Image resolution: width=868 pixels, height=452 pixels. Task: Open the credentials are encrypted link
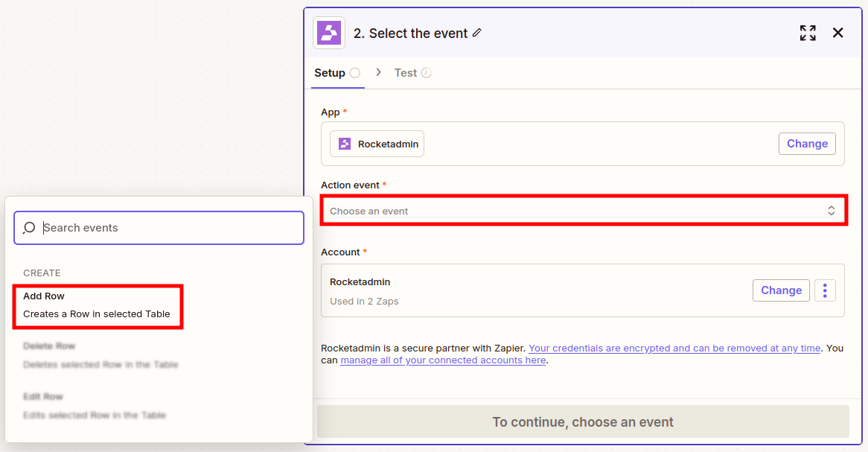tap(674, 348)
